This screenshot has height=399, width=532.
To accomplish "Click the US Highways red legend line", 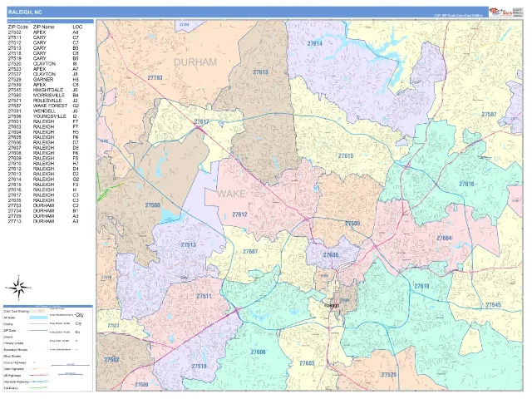I will point(38,375).
